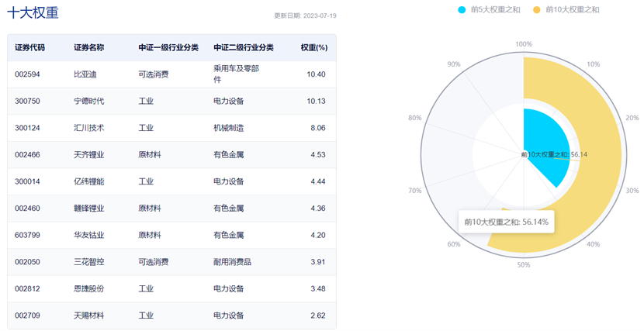644x331 pixels.
Task: Click the 十大权重 section heading
Action: 33,12
